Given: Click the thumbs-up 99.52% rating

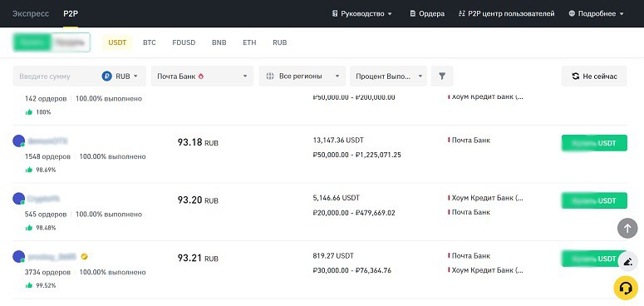Looking at the screenshot, I should pos(40,285).
